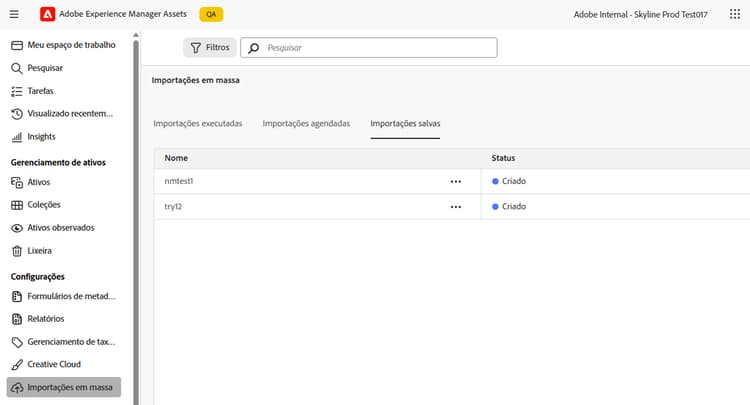The image size is (750, 405).
Task: Select the Importações salvas tab
Action: click(405, 123)
